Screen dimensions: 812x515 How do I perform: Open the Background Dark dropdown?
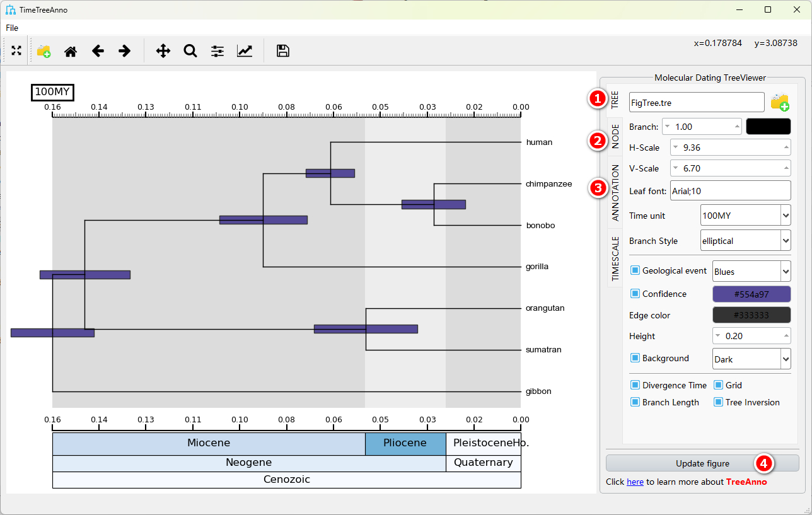(x=751, y=359)
